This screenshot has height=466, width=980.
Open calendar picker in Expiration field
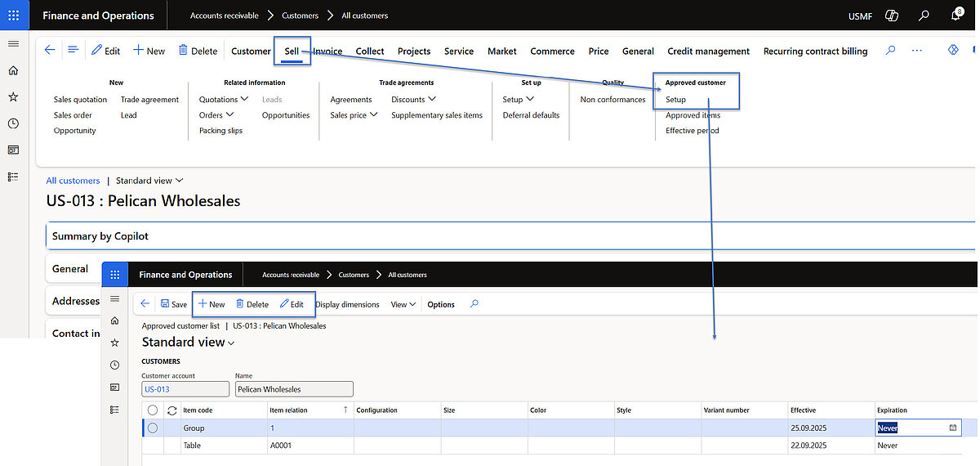point(952,428)
